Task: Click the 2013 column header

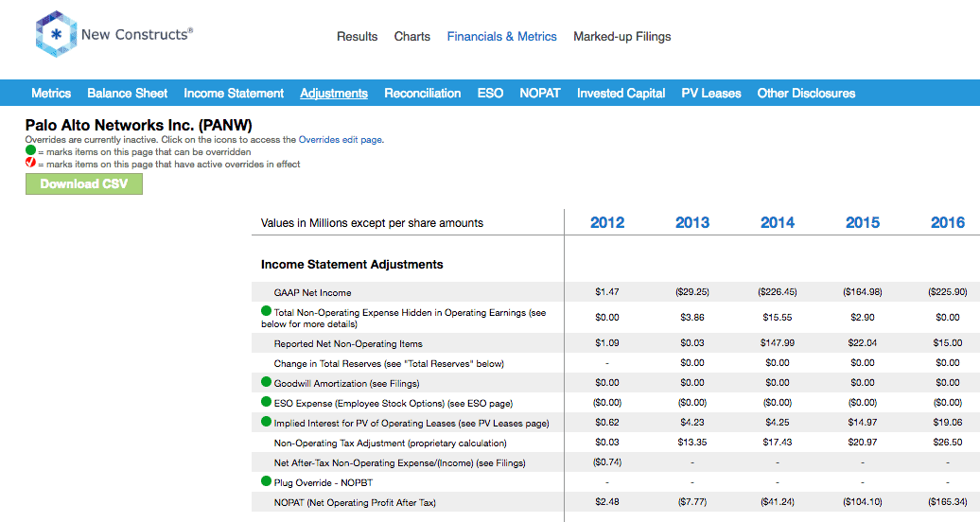Action: tap(691, 222)
